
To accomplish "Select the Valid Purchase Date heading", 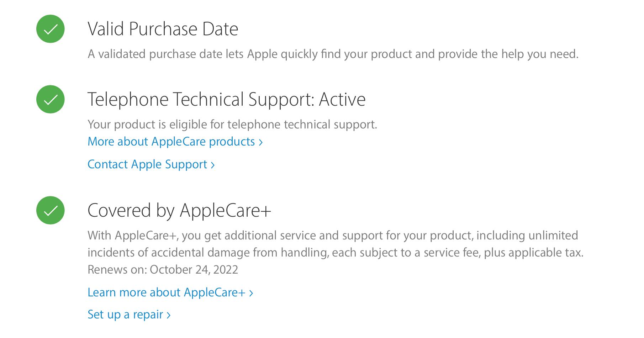I will 163,29.
